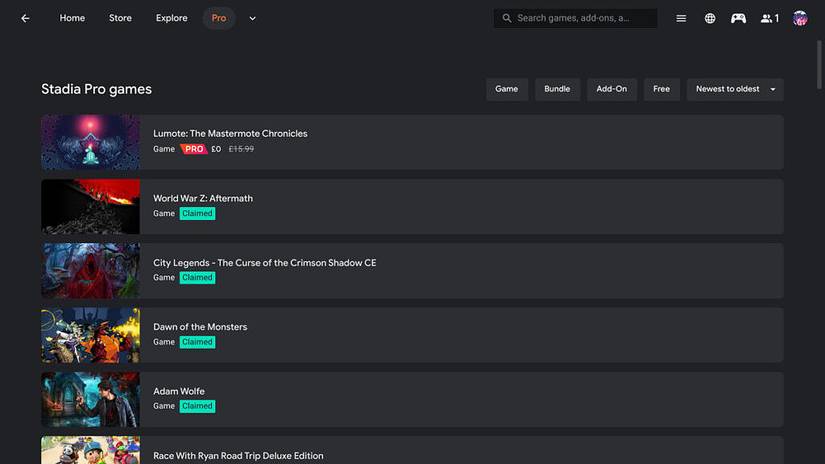This screenshot has height=464, width=825.
Task: Filter by Free
Action: [661, 89]
